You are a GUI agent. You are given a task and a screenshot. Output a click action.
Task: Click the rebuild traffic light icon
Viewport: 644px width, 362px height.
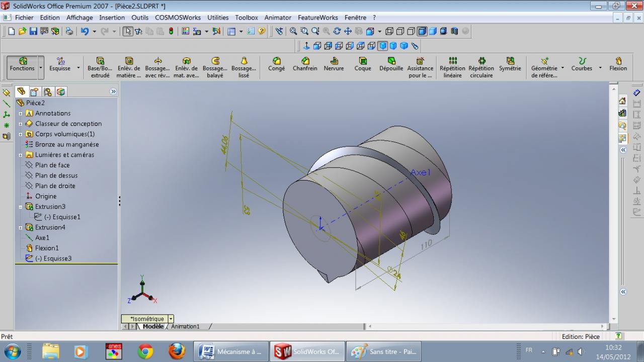pos(171,31)
